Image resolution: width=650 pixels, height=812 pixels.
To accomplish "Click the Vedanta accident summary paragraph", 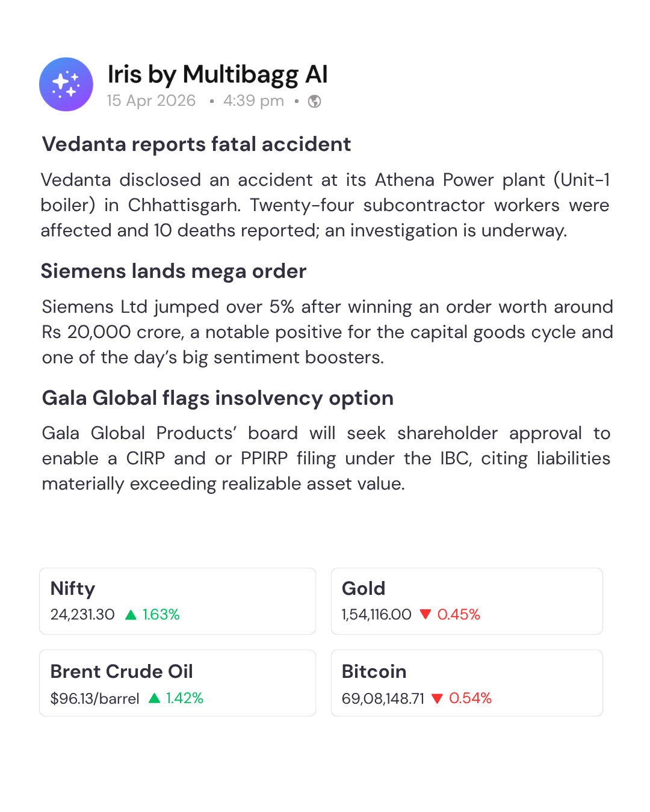I will (325, 205).
